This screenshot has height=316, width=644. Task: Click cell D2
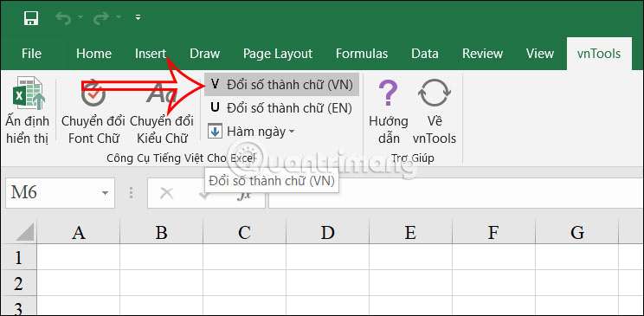click(327, 284)
